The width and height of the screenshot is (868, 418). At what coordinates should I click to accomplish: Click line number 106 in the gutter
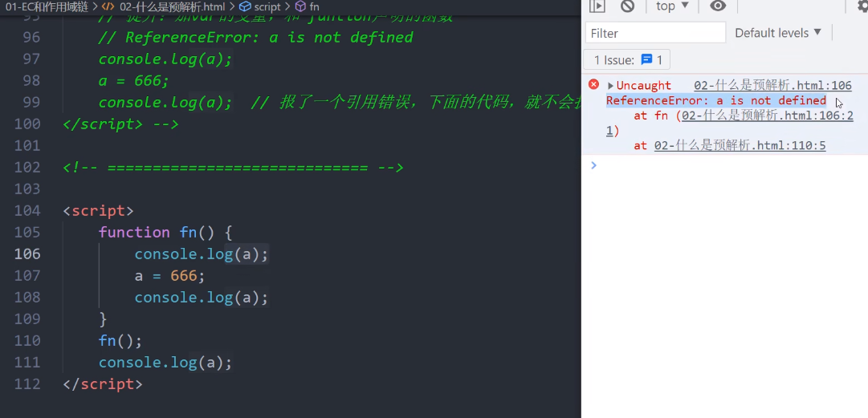[27, 254]
